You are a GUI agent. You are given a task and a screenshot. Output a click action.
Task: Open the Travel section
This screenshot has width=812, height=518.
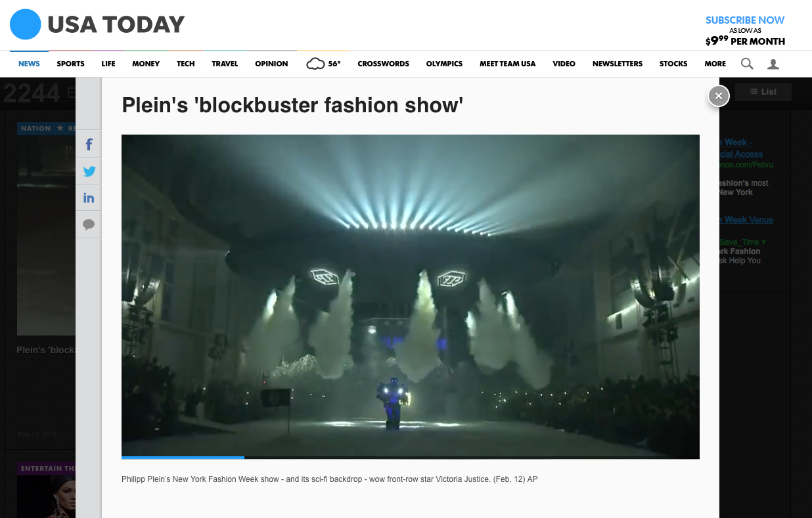(225, 64)
